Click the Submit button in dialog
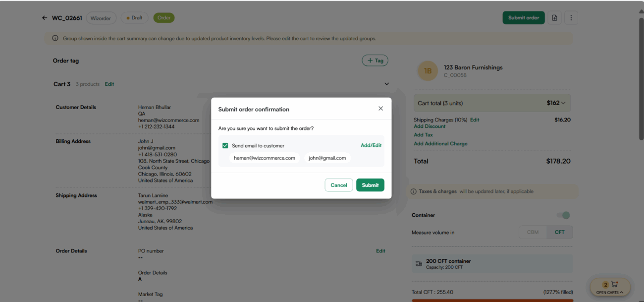Image resolution: width=644 pixels, height=302 pixels. click(370, 185)
